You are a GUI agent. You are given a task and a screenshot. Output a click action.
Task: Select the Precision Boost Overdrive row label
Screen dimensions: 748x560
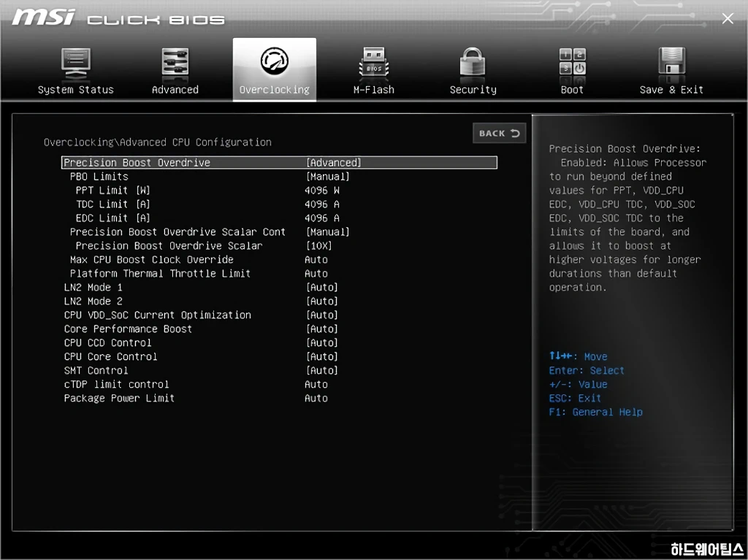[137, 163]
